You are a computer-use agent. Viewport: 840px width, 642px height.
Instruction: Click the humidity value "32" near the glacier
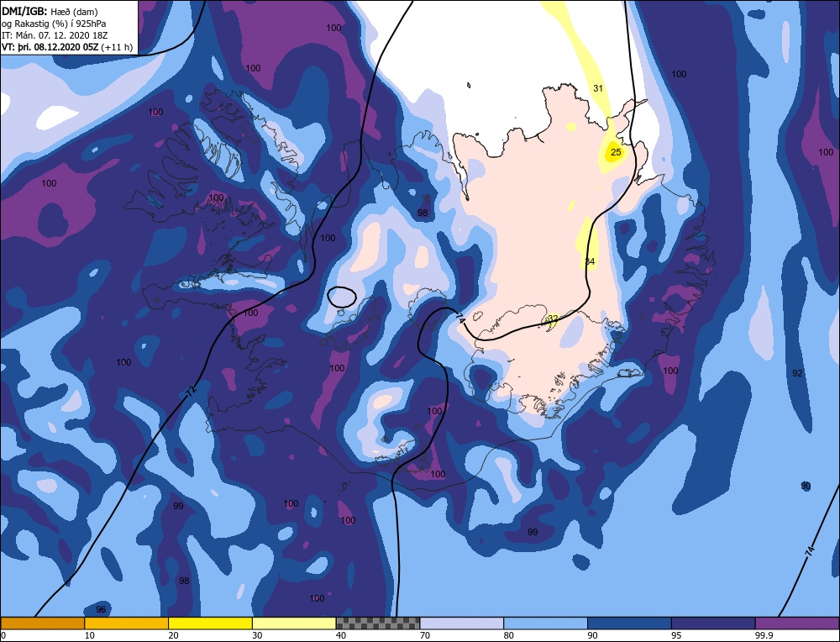click(553, 318)
